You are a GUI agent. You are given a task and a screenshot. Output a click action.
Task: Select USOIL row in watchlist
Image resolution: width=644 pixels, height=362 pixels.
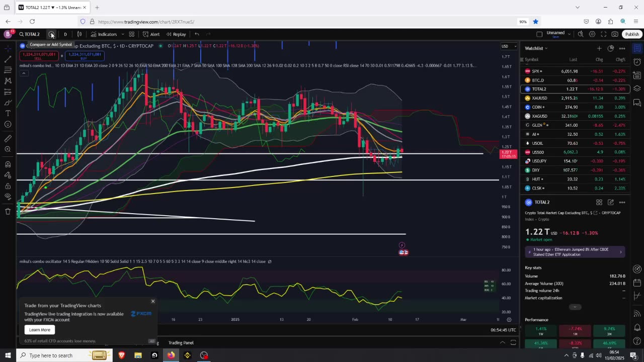tap(575, 143)
